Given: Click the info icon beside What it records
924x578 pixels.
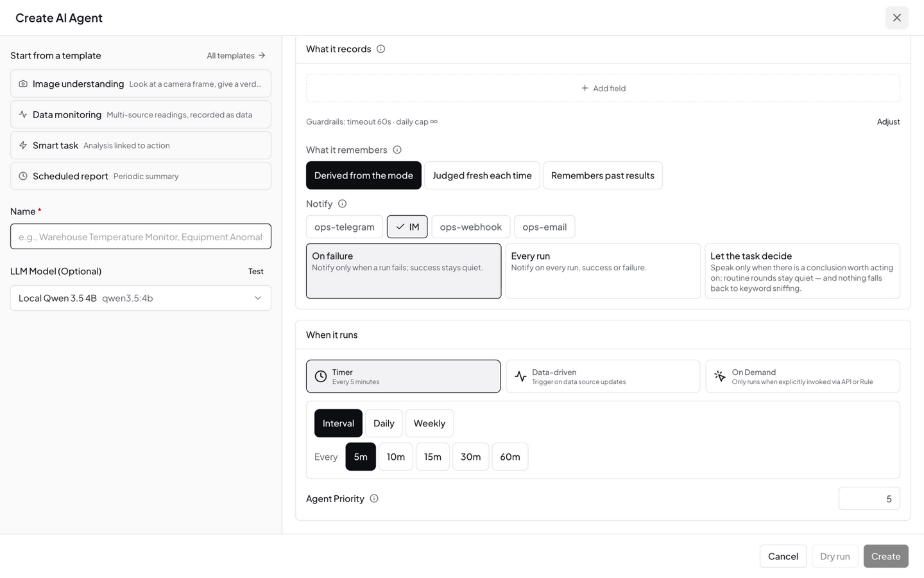Looking at the screenshot, I should pyautogui.click(x=381, y=49).
